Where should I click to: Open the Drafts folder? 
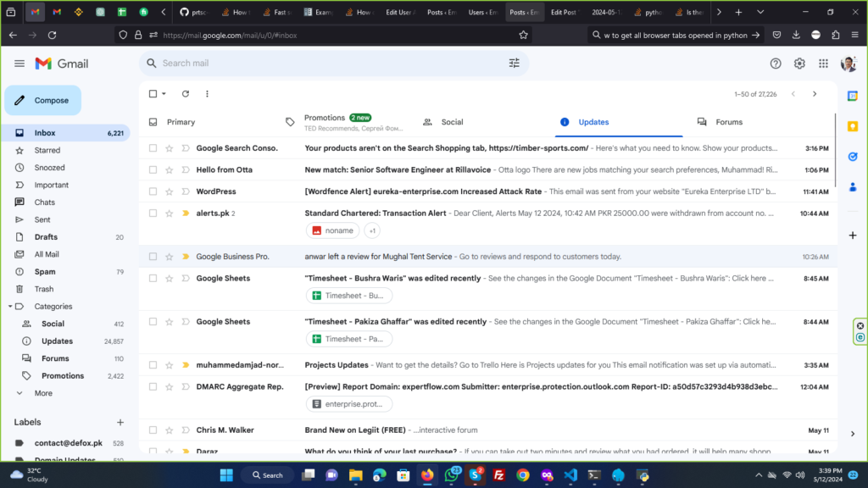[46, 237]
